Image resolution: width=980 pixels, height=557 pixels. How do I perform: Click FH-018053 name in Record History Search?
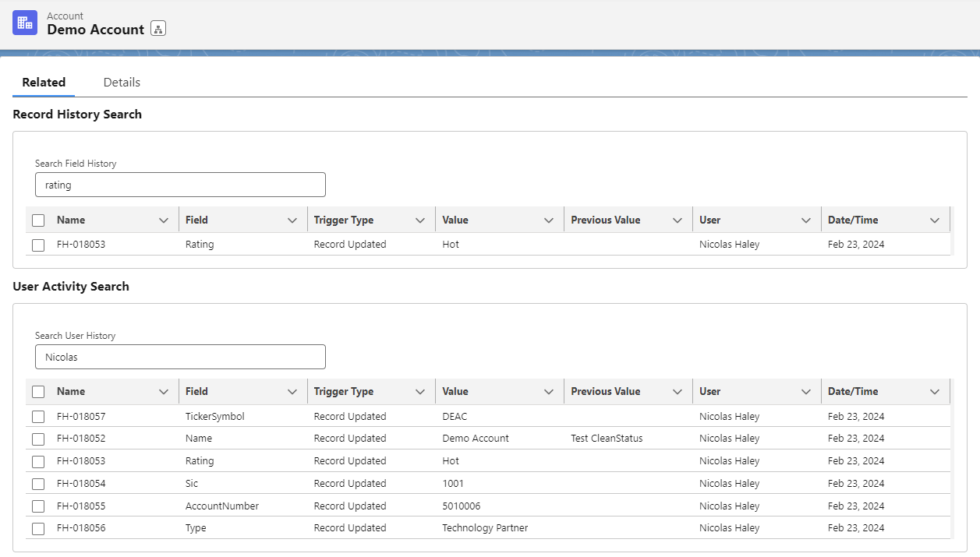(81, 245)
